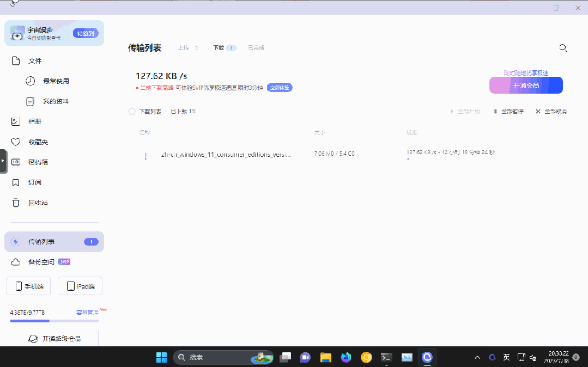Click the 名称 column header

coord(145,132)
